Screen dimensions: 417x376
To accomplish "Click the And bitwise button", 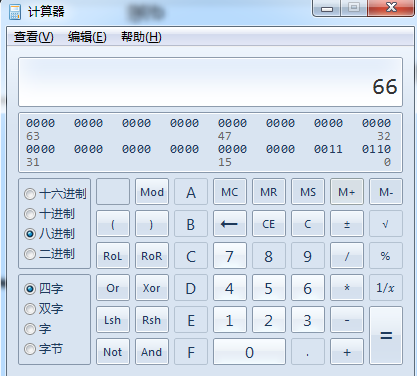I will point(152,352).
